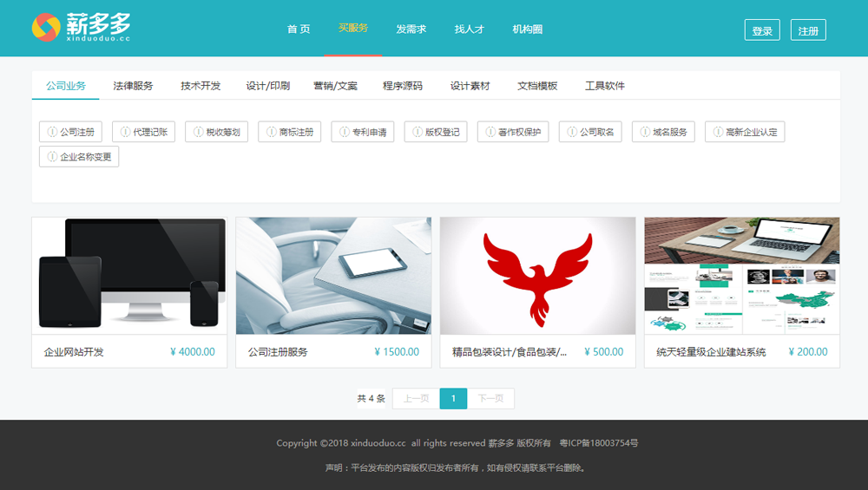Select the 著作权保护 filter tag
The height and width of the screenshot is (490, 868).
[513, 132]
